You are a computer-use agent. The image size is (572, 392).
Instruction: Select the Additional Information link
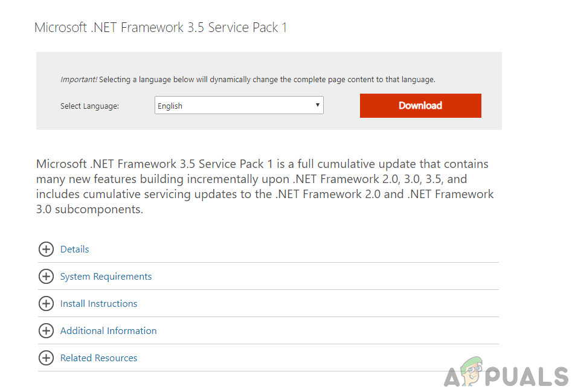pyautogui.click(x=108, y=331)
